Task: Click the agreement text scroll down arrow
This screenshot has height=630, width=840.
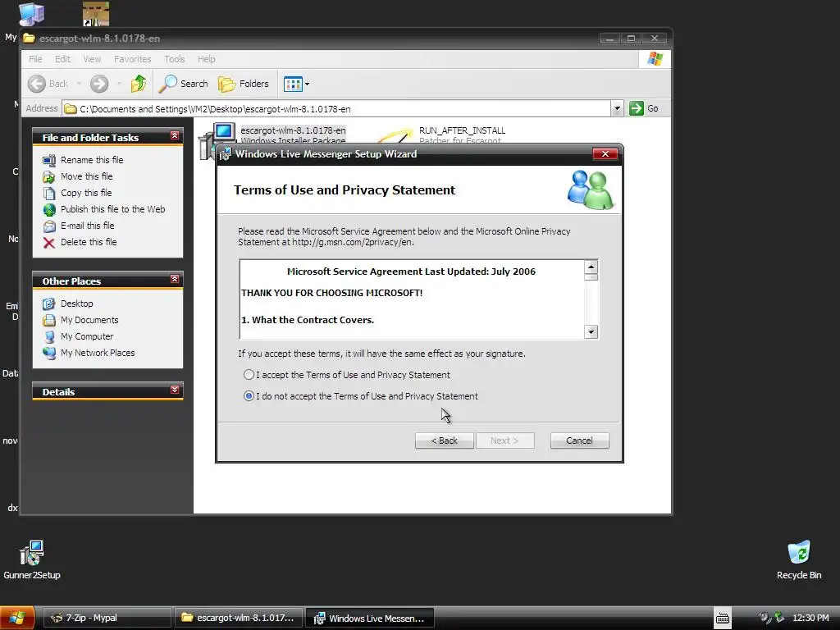Action: (x=591, y=331)
